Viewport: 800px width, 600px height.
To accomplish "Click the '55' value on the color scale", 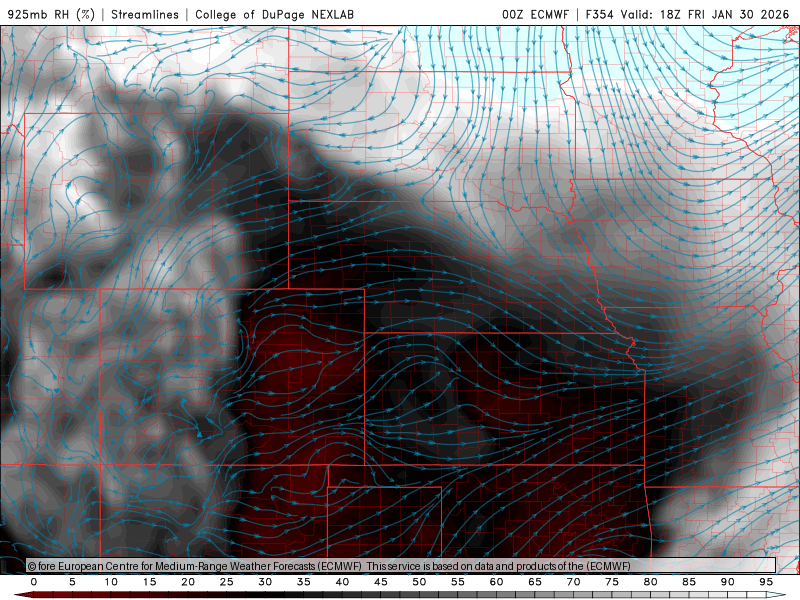I will pyautogui.click(x=458, y=582).
